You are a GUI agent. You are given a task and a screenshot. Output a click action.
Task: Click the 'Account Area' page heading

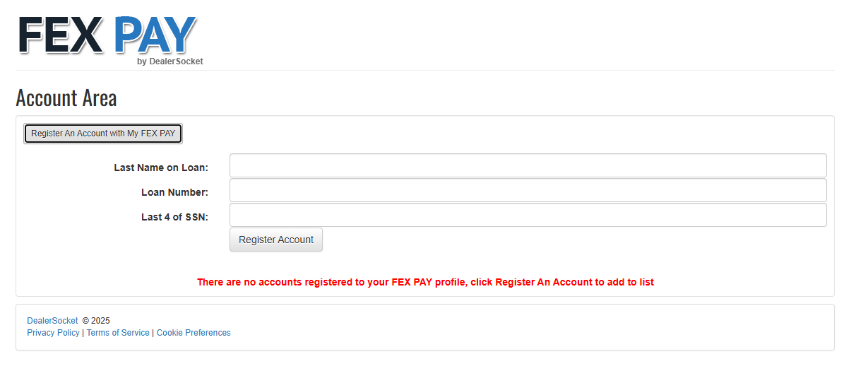pyautogui.click(x=66, y=98)
